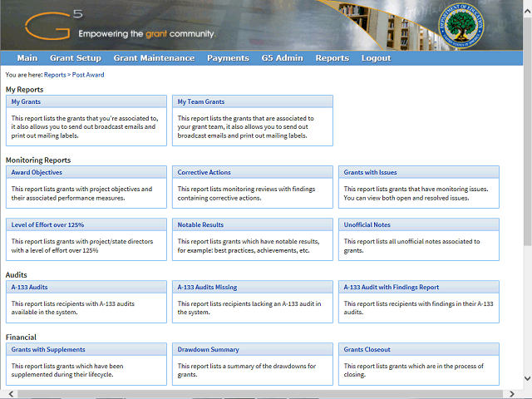This screenshot has height=399, width=532.
Task: Open the A-133 Audits Missing report
Action: (207, 288)
